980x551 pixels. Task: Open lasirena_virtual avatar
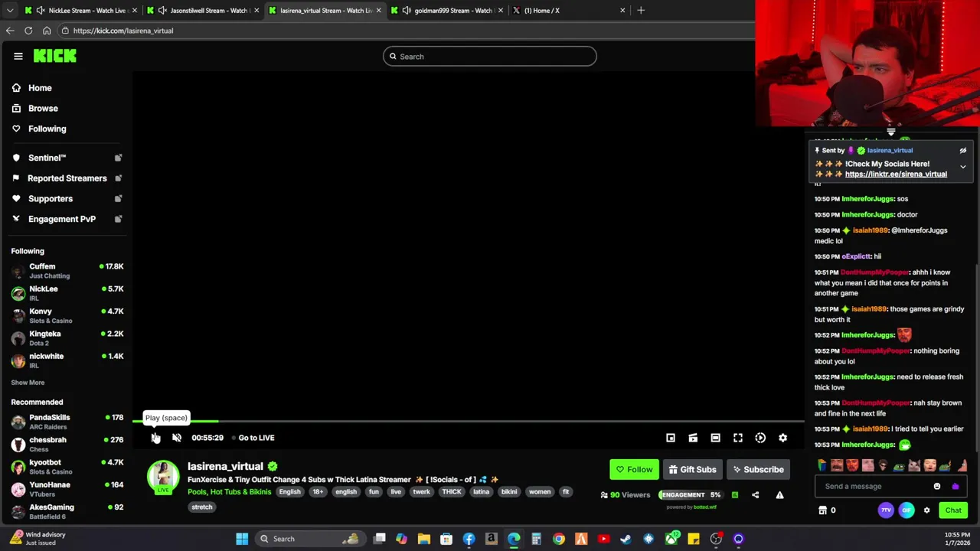point(162,478)
